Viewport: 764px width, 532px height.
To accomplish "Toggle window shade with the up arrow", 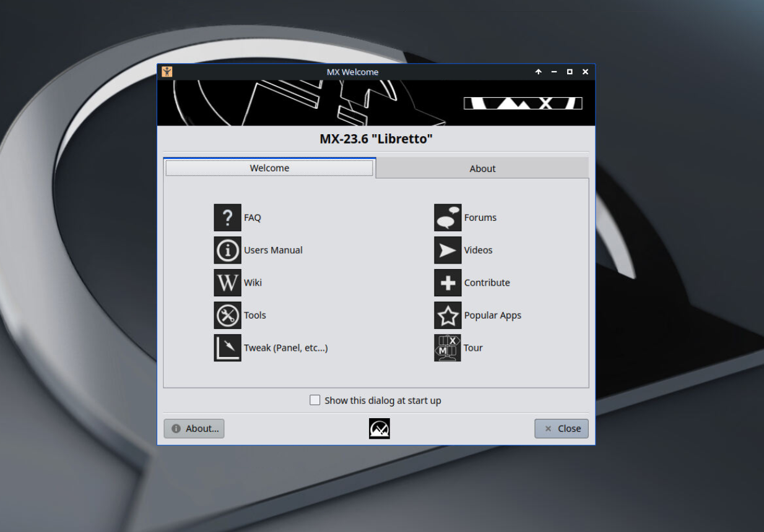I will point(538,72).
